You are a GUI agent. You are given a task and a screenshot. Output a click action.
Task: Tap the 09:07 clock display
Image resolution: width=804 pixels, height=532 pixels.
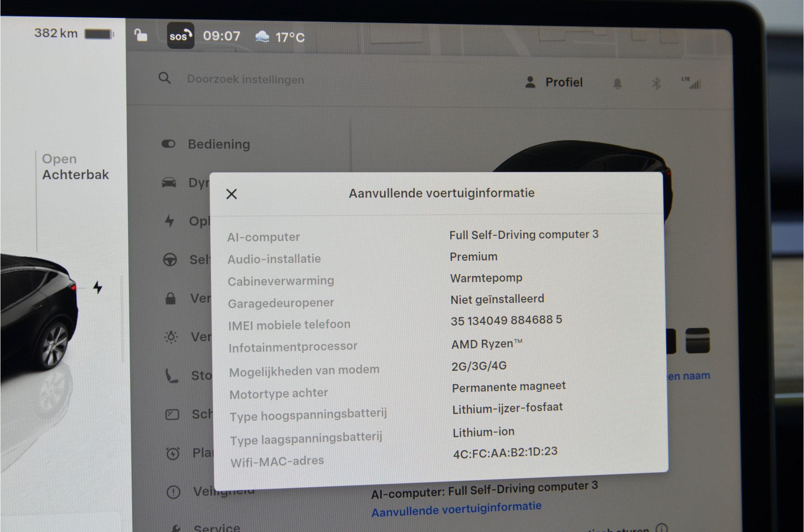pos(222,36)
